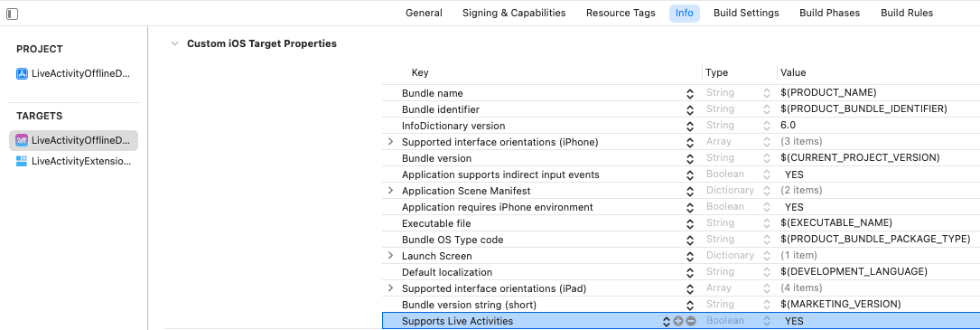Select the LiveActivityOfflineD app target icon
The image size is (980, 330).
(x=22, y=140)
